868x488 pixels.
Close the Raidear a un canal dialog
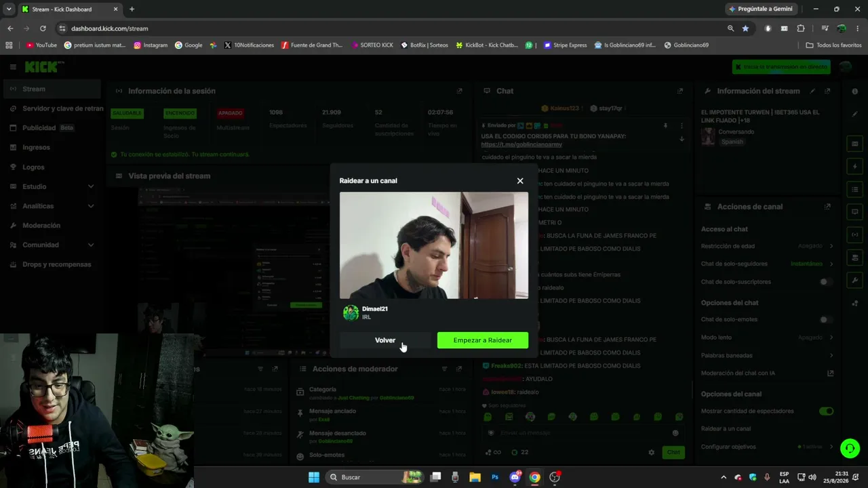(520, 181)
